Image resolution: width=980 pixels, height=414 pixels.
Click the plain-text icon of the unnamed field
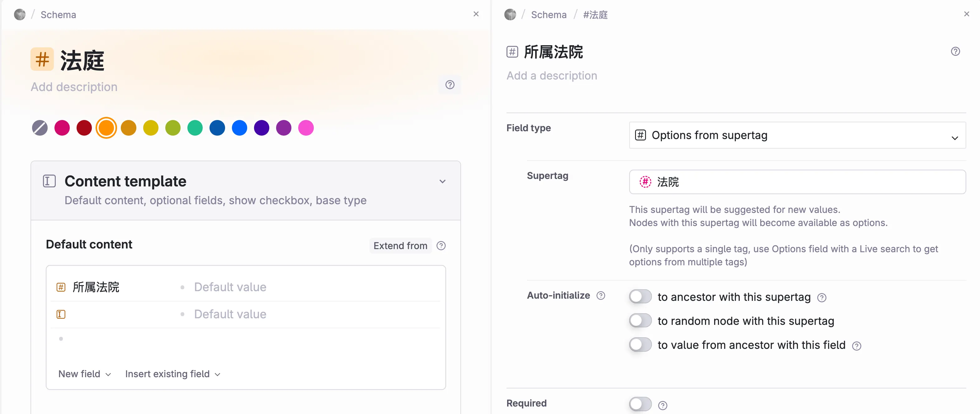[x=61, y=314]
